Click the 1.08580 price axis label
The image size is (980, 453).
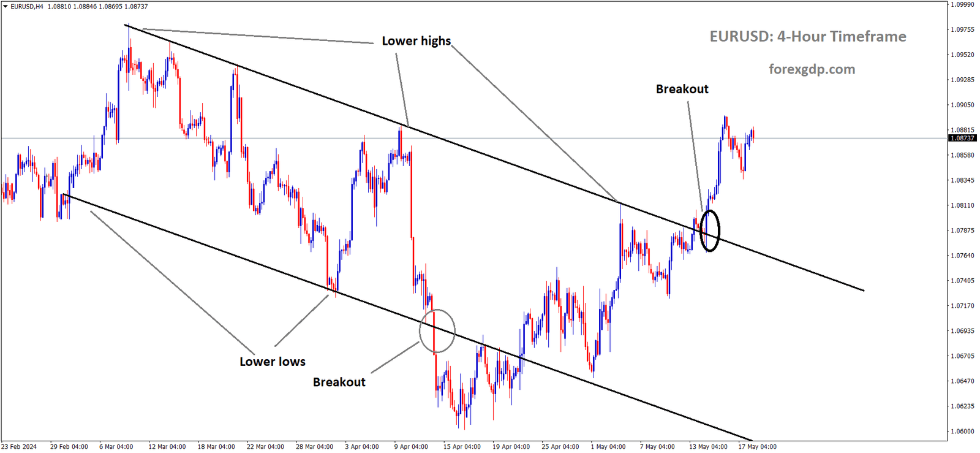point(962,155)
